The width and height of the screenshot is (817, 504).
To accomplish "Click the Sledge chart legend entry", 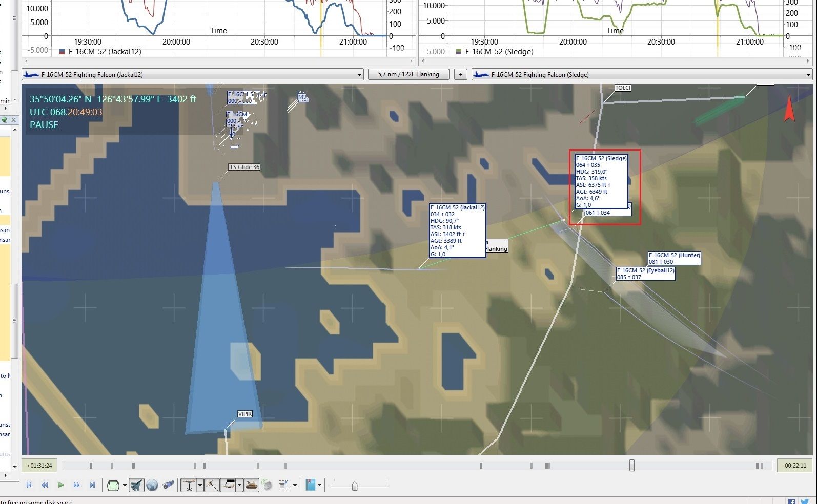I will [495, 52].
